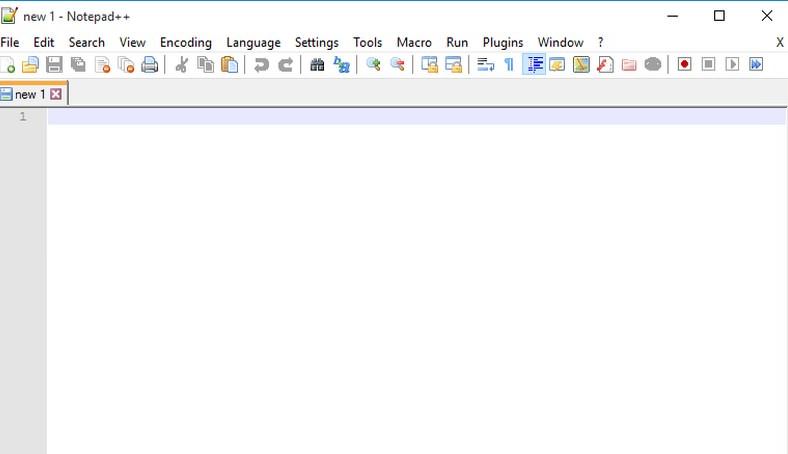Viewport: 788px width, 454px height.
Task: Open the View menu
Action: click(x=133, y=42)
